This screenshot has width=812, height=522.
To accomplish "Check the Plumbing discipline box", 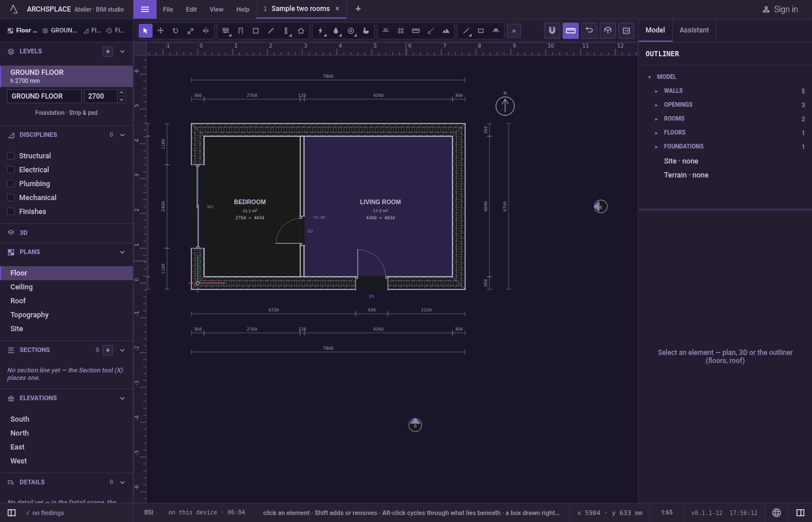I will [x=10, y=183].
